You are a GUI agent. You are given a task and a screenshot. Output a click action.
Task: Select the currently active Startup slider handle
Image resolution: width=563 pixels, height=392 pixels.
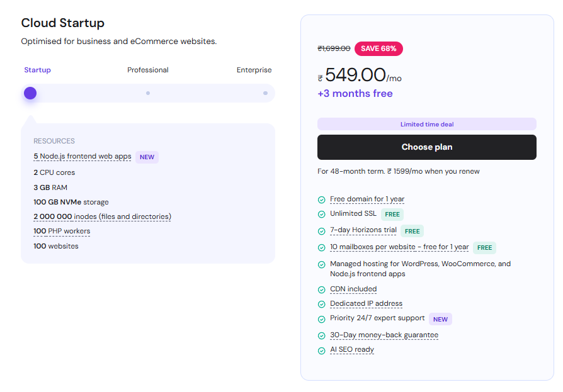30,92
